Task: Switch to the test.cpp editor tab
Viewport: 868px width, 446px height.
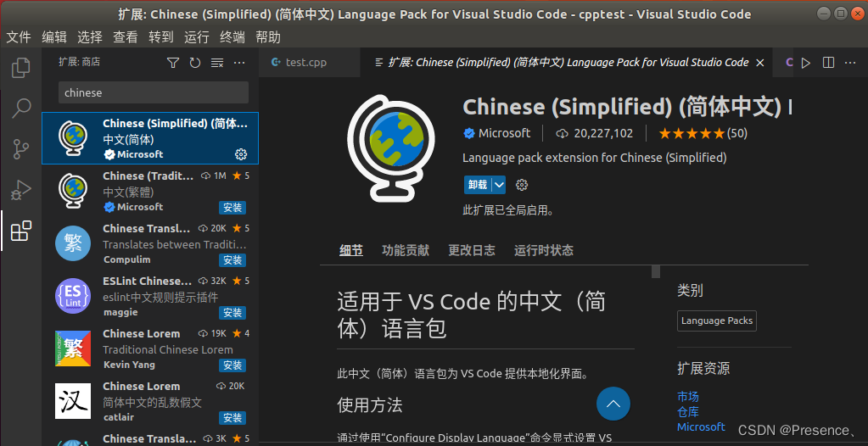Action: click(x=309, y=63)
